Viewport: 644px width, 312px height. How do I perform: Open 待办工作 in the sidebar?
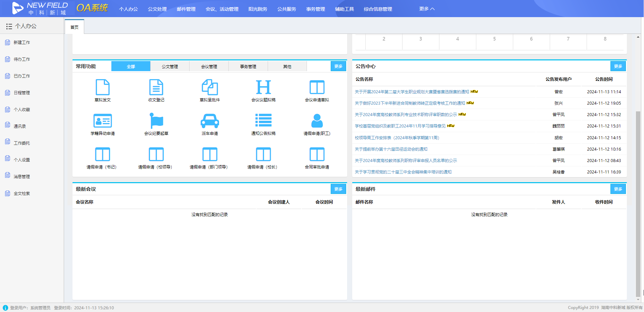(22, 59)
